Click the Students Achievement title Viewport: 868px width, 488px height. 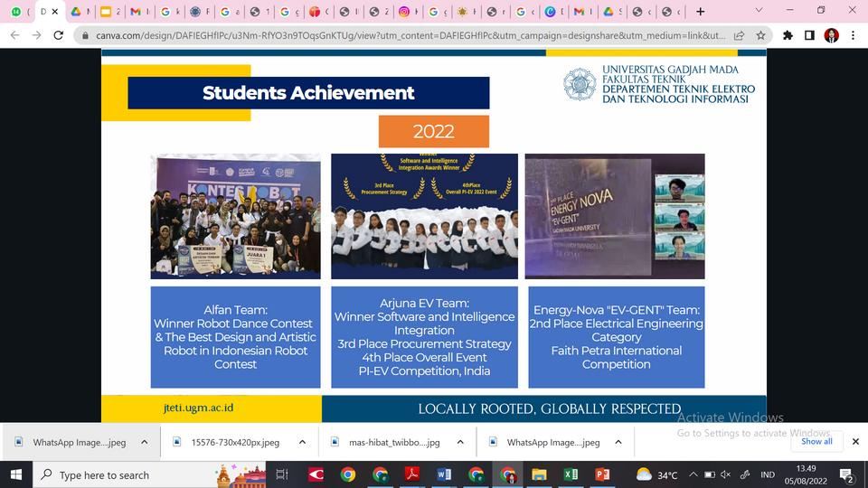[308, 93]
